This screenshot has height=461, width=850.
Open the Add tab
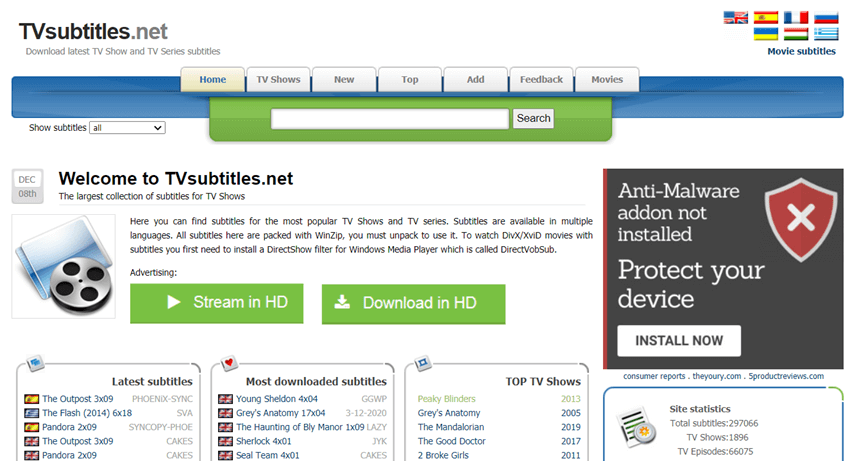click(x=475, y=80)
